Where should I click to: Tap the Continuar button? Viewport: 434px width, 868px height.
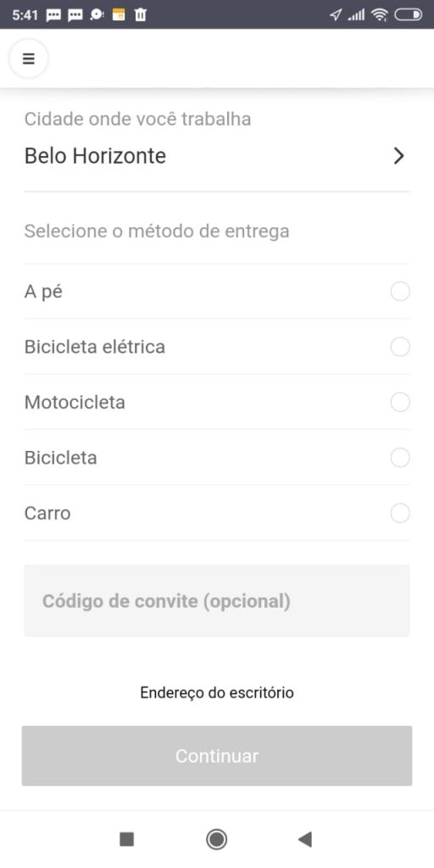pyautogui.click(x=217, y=755)
